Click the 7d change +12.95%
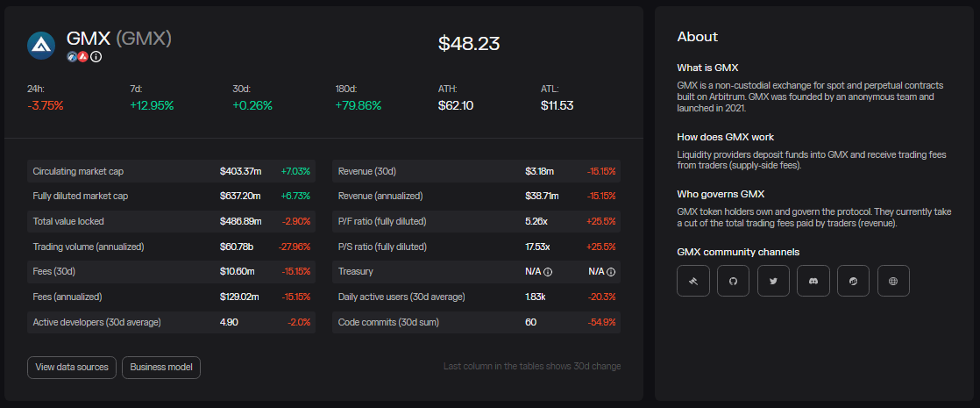980x408 pixels. 152,106
